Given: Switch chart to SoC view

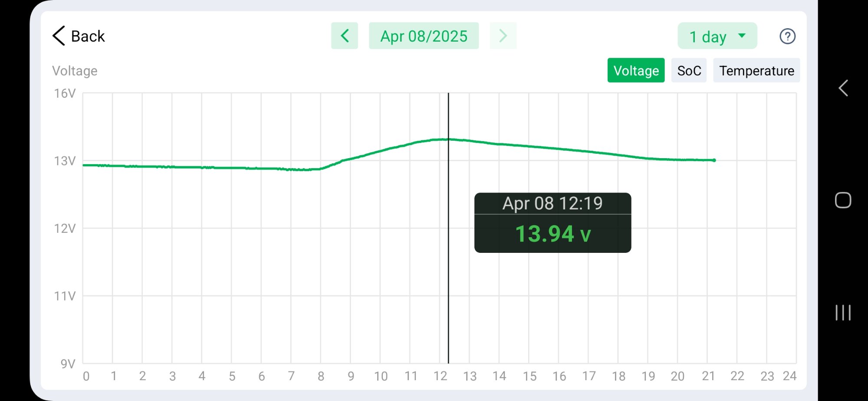Looking at the screenshot, I should pos(689,70).
